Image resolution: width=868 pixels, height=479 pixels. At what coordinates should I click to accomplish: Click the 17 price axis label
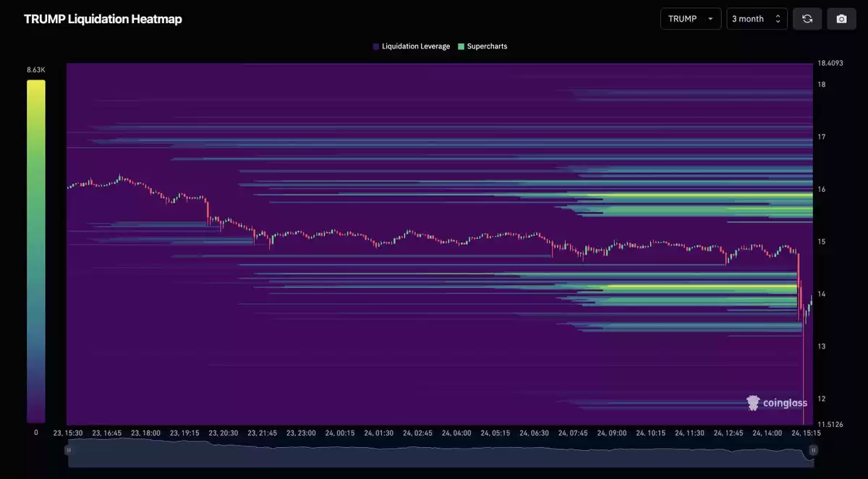[x=822, y=137]
